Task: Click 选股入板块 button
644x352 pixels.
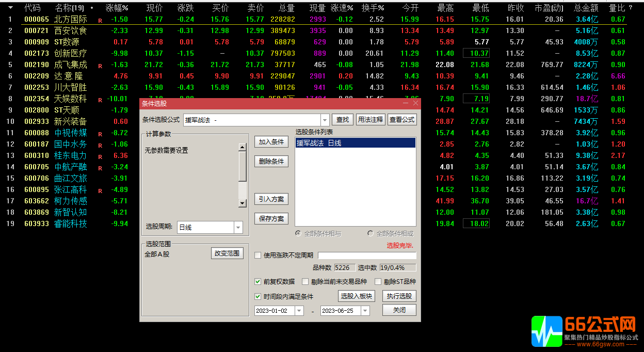Action: [x=356, y=296]
